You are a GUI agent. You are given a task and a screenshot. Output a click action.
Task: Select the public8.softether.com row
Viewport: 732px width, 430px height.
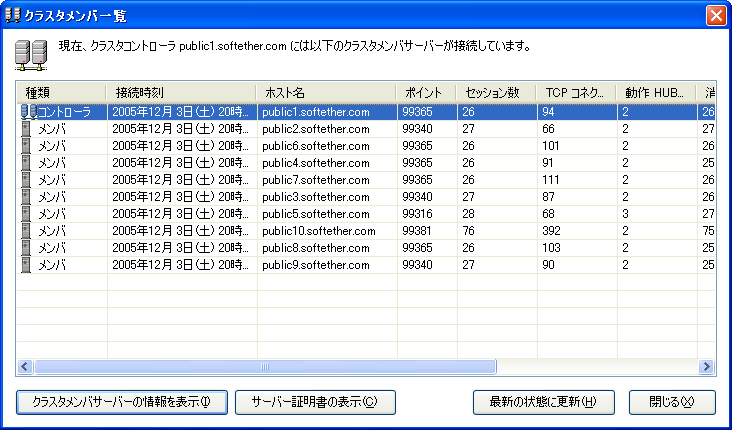pos(366,248)
